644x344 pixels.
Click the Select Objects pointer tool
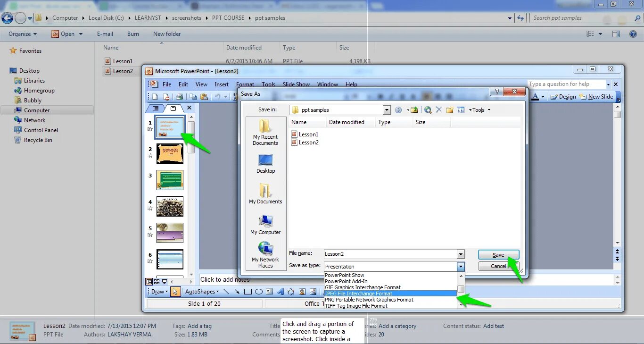(175, 292)
